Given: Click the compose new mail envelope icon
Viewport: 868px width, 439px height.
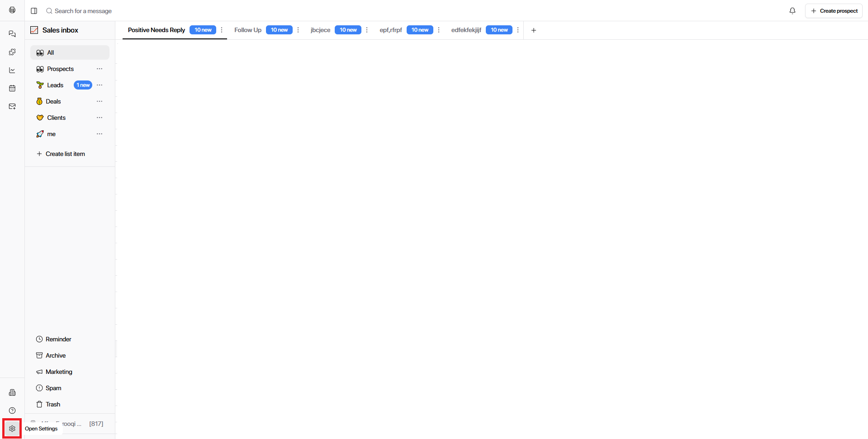Looking at the screenshot, I should coord(12,106).
